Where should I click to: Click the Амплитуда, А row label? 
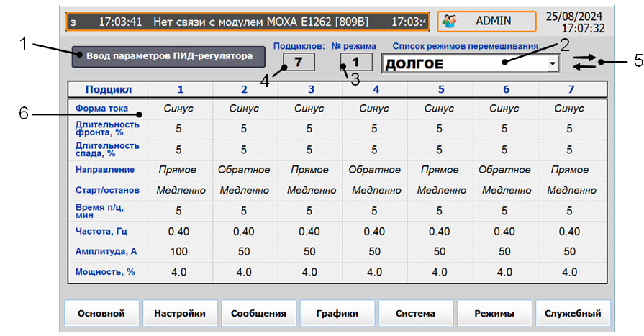(x=106, y=251)
